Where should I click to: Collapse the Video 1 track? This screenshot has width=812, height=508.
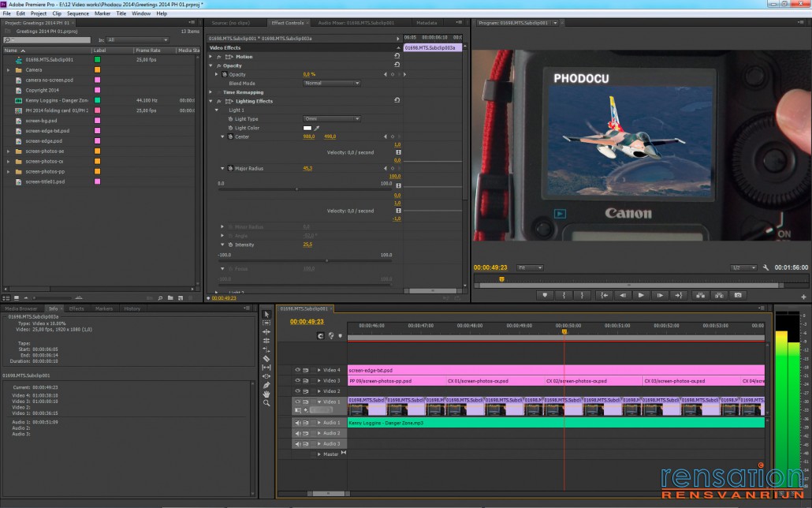(319, 402)
